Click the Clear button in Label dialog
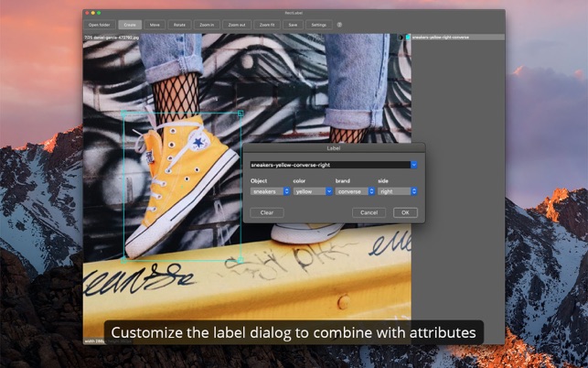588x368 pixels. click(267, 212)
